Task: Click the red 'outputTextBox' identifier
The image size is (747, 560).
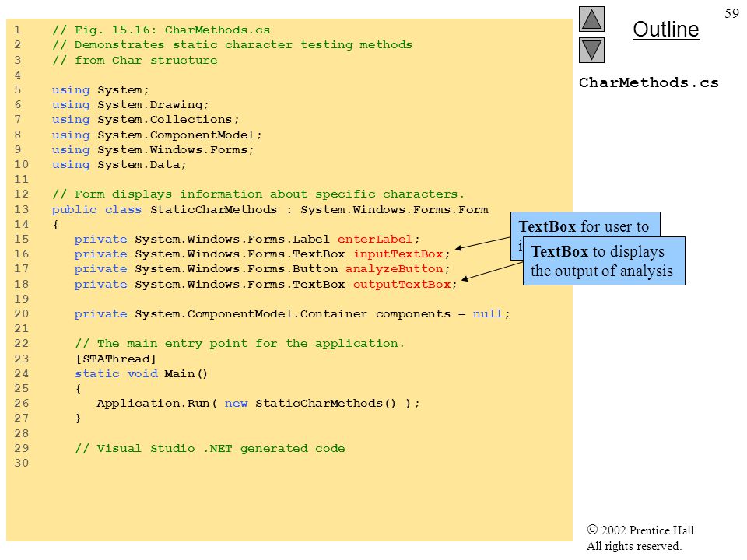Action: (402, 285)
